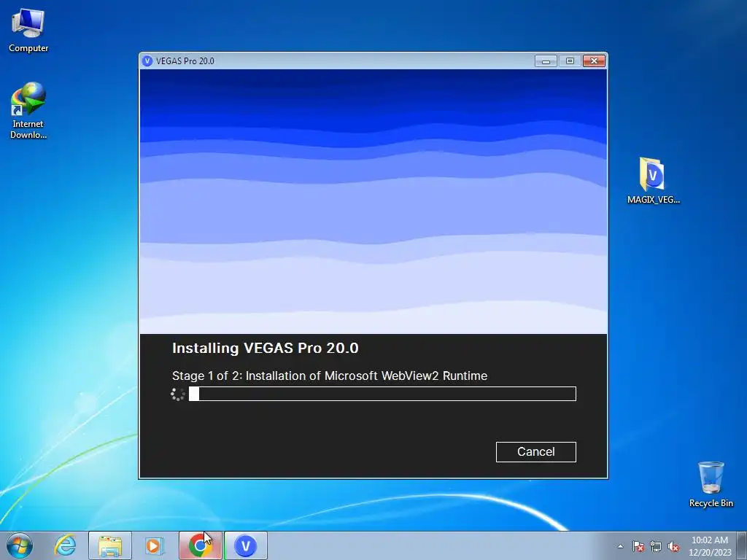Close the VEGAS Pro 20.0 installer window
Viewport: 747px width, 560px height.
(594, 61)
